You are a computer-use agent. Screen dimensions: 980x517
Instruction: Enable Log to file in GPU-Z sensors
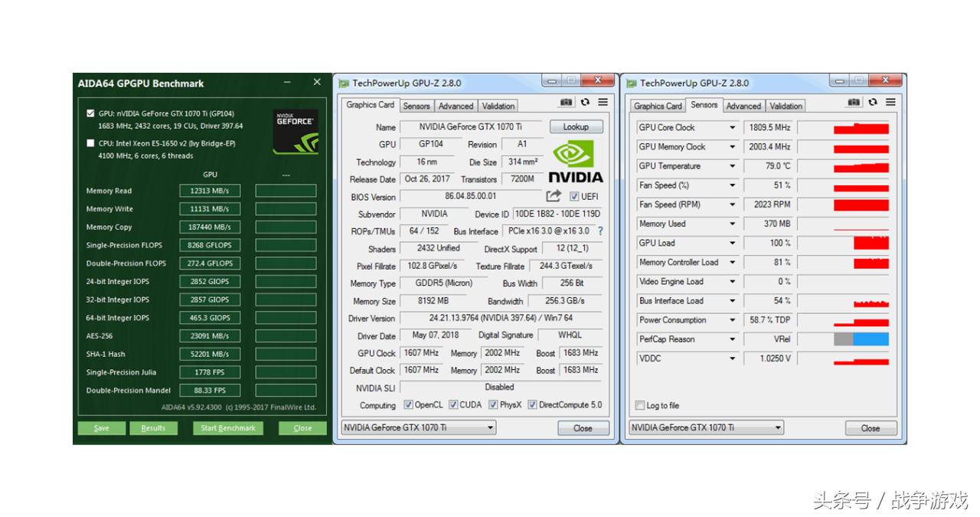[640, 404]
